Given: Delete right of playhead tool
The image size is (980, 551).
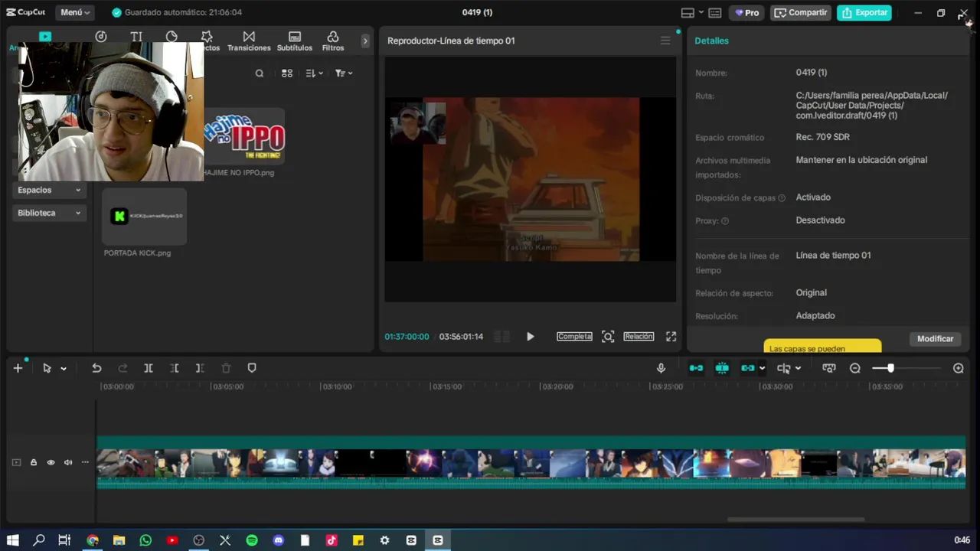Looking at the screenshot, I should coord(200,368).
